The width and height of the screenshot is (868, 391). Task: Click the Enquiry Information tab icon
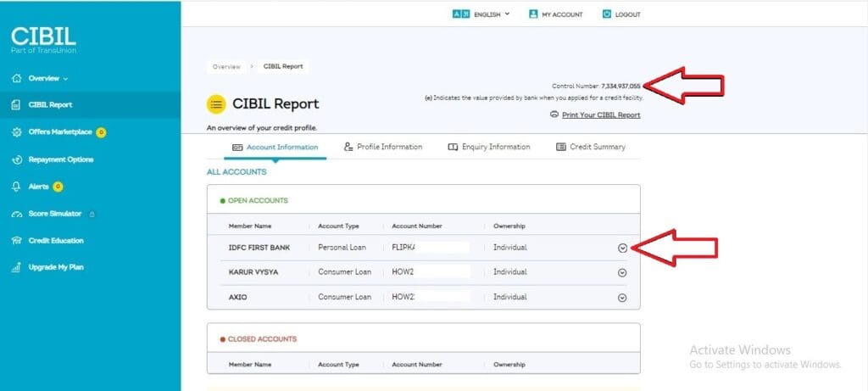pyautogui.click(x=453, y=148)
